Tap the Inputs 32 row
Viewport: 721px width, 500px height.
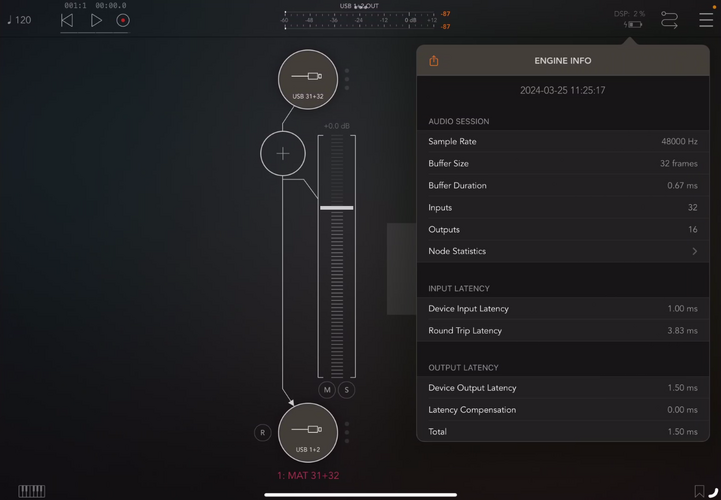[563, 207]
